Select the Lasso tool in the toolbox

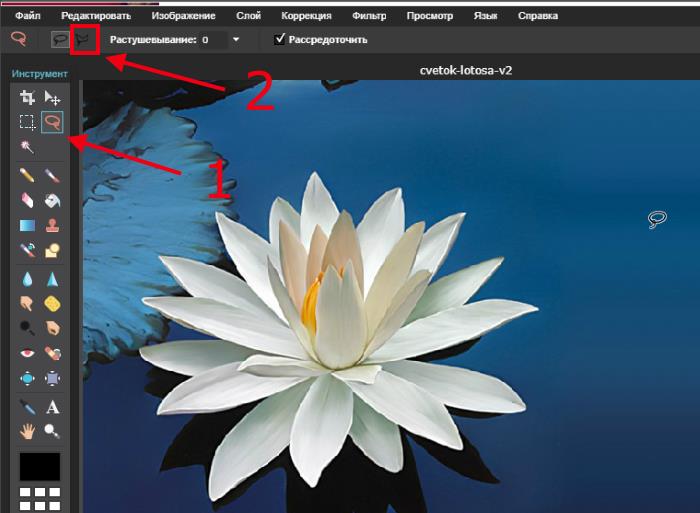coord(52,122)
